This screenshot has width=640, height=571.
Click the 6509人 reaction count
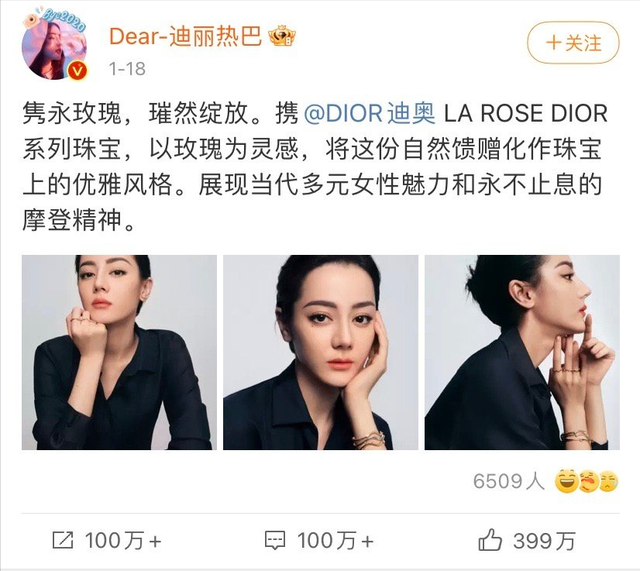click(x=509, y=481)
